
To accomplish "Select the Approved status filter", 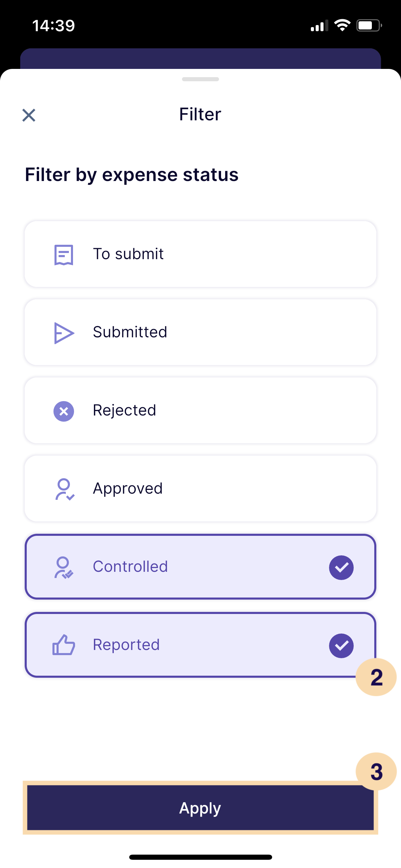I will coord(200,489).
